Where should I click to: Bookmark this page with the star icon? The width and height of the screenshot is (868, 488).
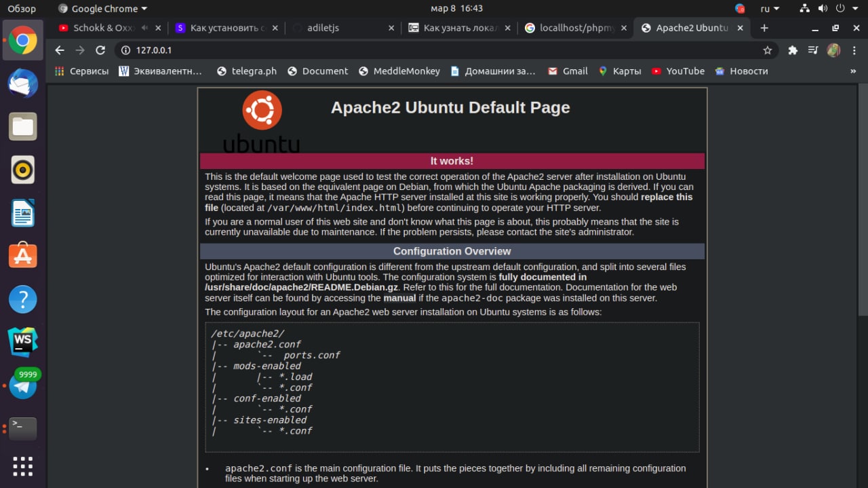(767, 50)
